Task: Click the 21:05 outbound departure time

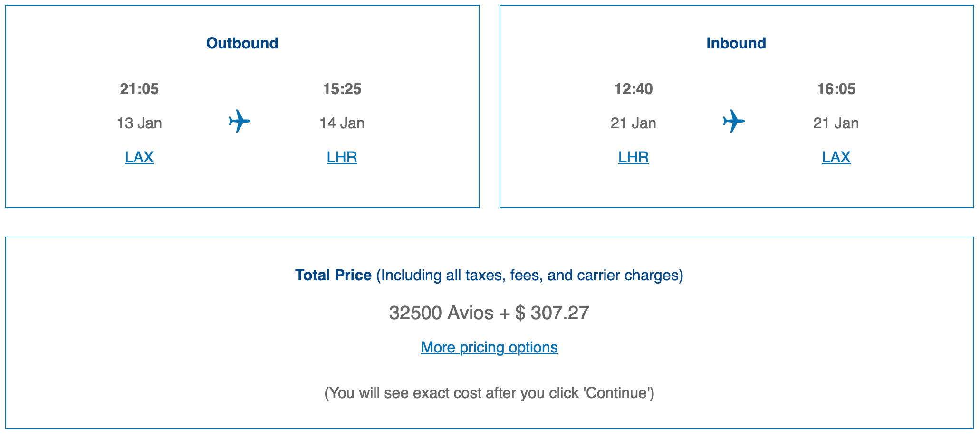Action: (140, 88)
